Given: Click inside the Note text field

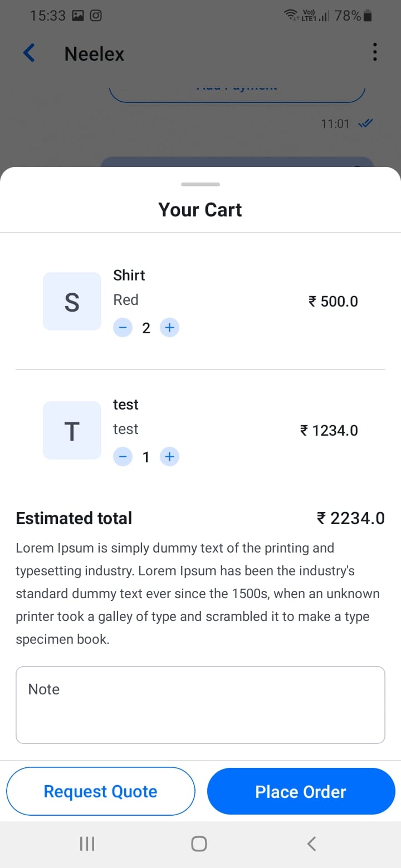Looking at the screenshot, I should pyautogui.click(x=200, y=704).
